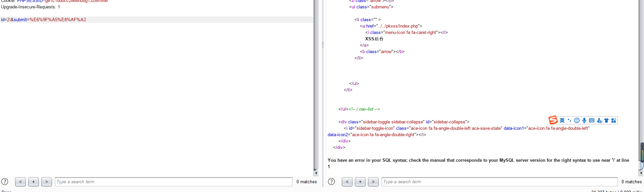Click the response pane scroll down arrow

pos(641,174)
